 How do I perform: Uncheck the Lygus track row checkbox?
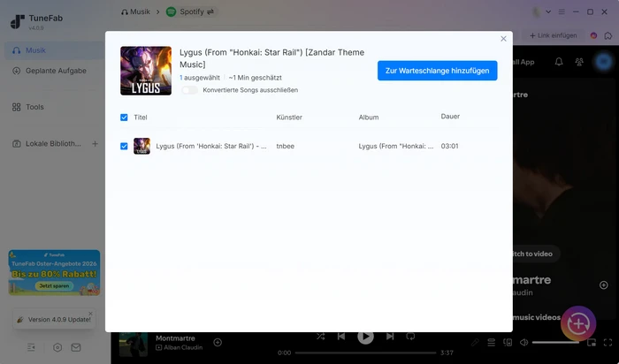point(124,146)
